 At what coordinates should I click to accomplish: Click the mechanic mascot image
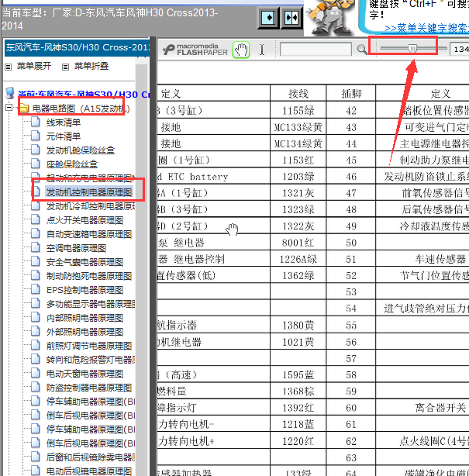(x=329, y=17)
